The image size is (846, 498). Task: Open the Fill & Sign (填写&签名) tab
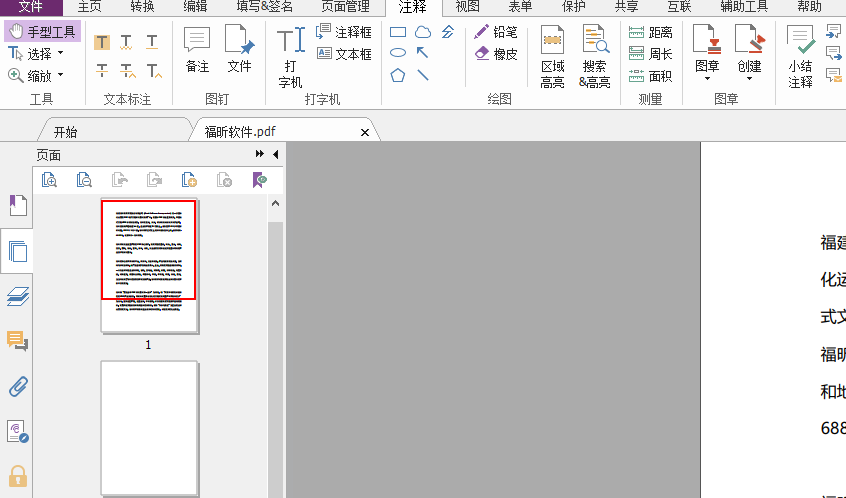264,7
